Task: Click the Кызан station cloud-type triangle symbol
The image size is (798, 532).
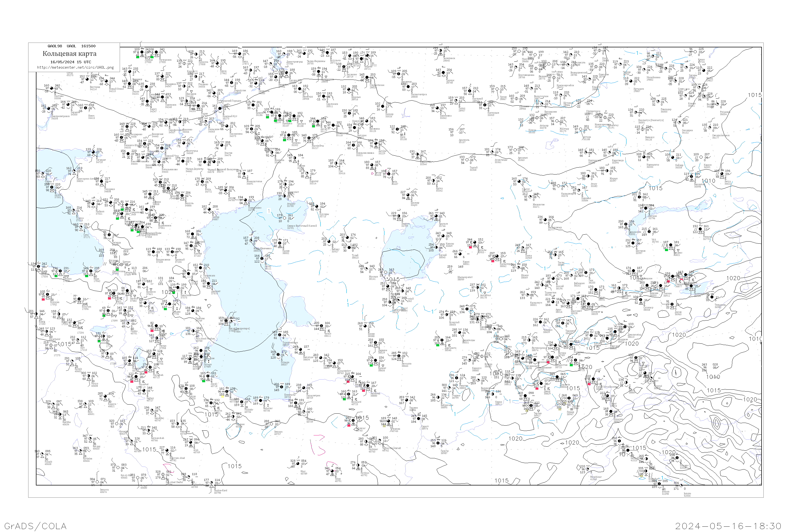Action: (281, 247)
